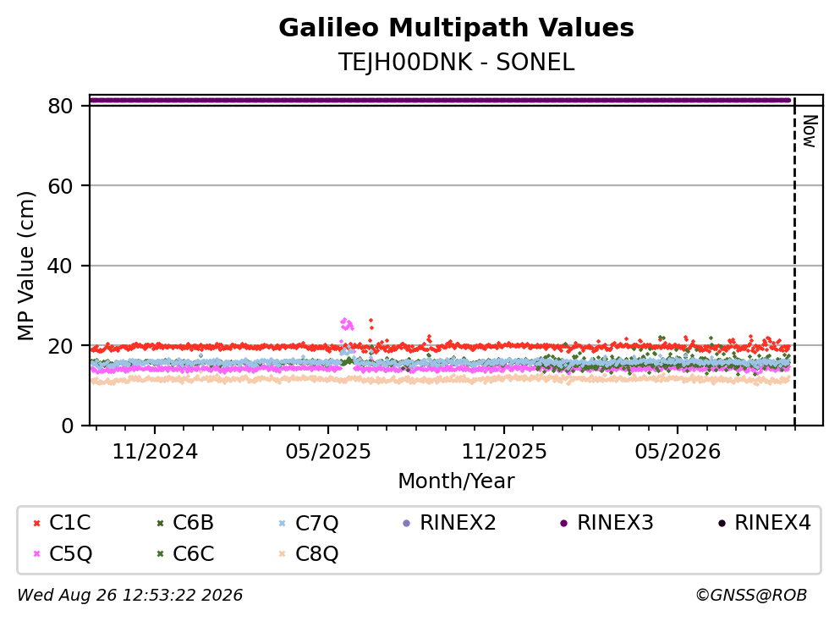The width and height of the screenshot is (840, 621).
Task: Click the y-axis tick label '0'
Action: [x=67, y=426]
